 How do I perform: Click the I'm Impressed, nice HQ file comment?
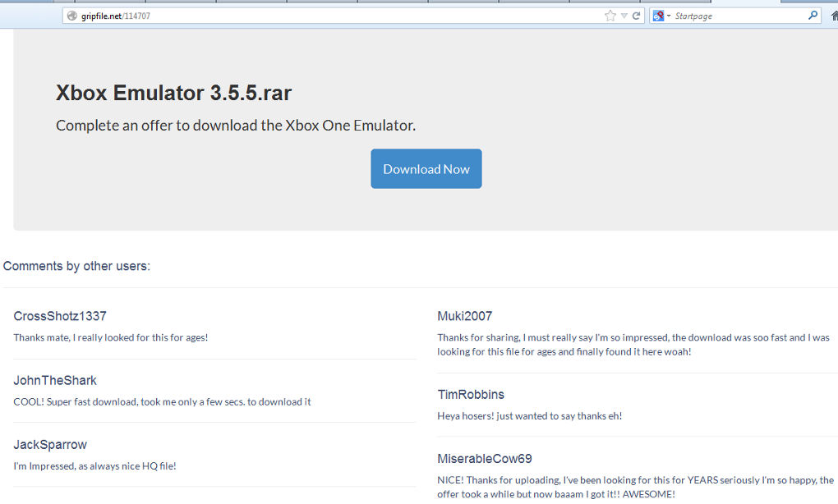click(x=94, y=465)
